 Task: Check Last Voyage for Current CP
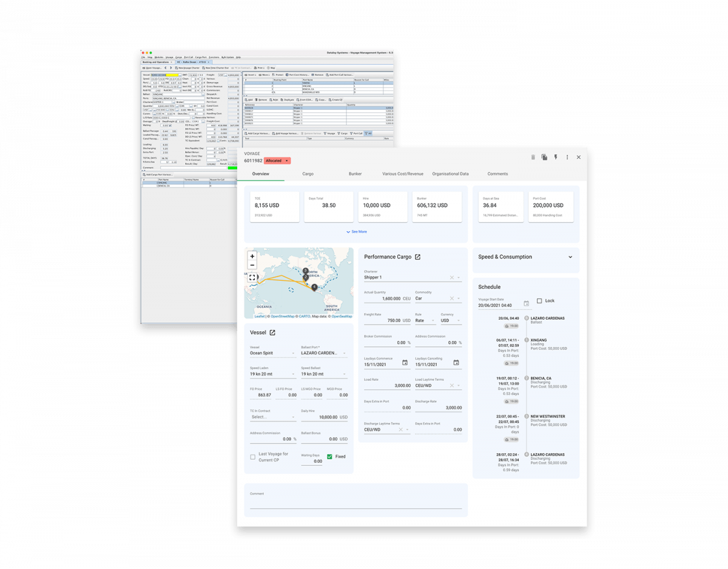coord(252,456)
